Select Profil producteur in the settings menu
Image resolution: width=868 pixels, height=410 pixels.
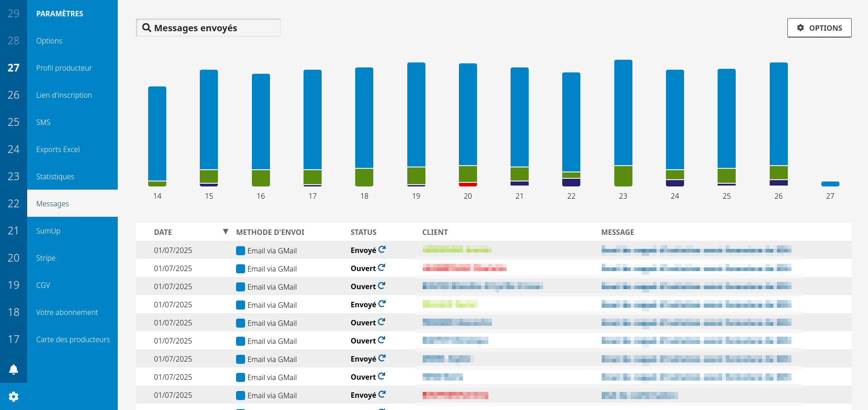64,68
